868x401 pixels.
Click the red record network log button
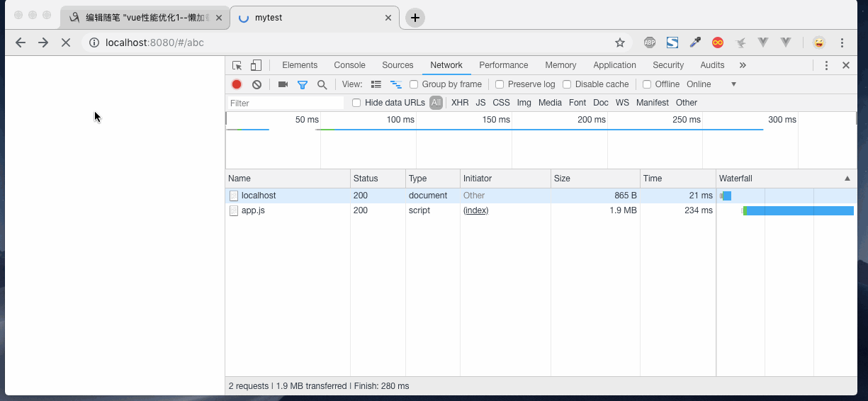tap(237, 84)
